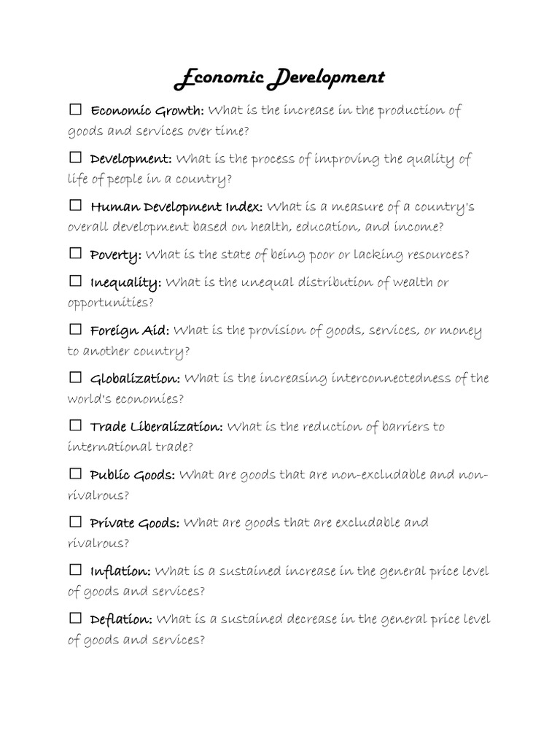Mark the Globalization checkbox

coord(74,377)
